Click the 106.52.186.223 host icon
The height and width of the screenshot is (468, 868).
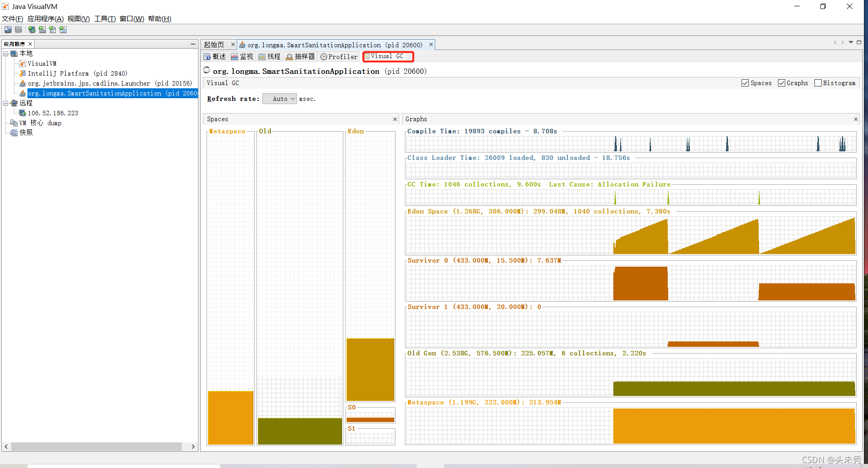coord(22,113)
